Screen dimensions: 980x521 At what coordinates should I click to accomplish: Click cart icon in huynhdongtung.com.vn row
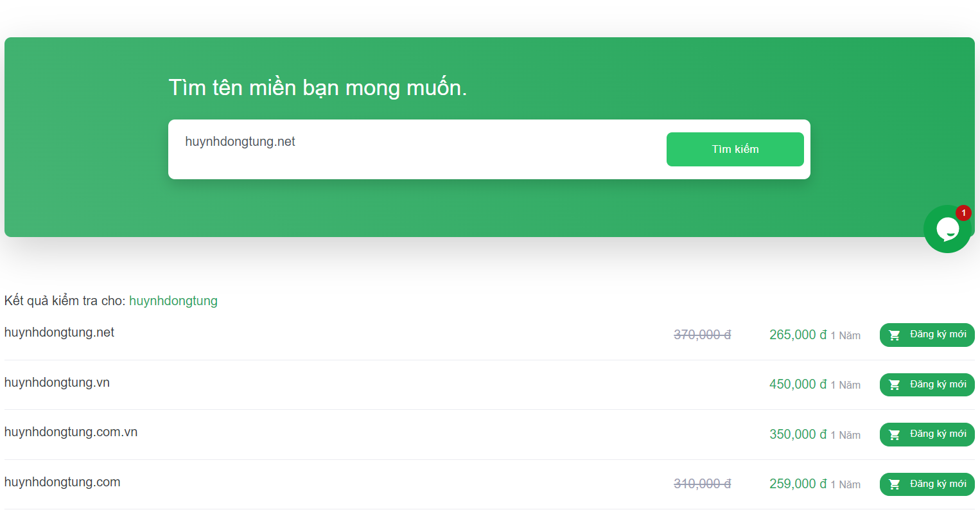[x=895, y=435]
